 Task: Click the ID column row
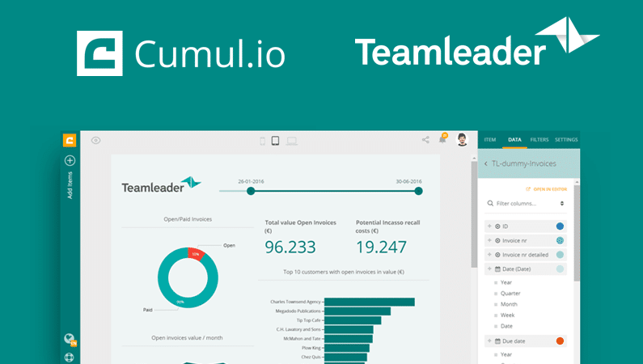(x=526, y=226)
